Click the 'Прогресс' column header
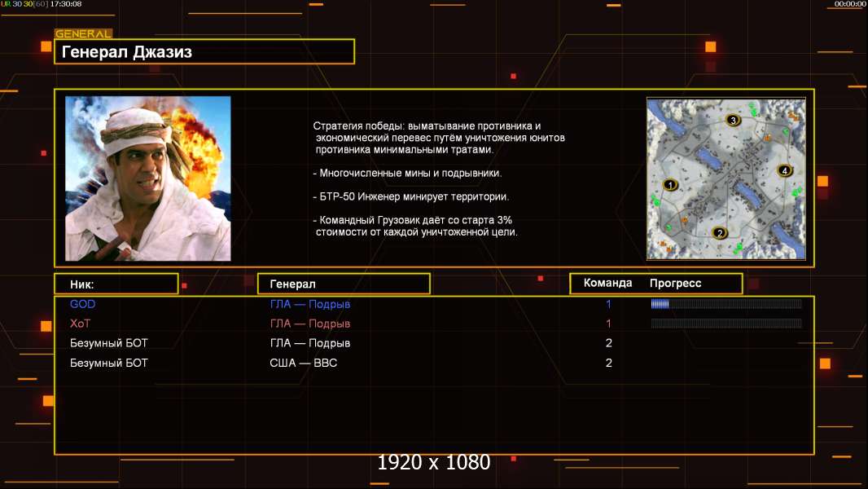 pos(675,283)
